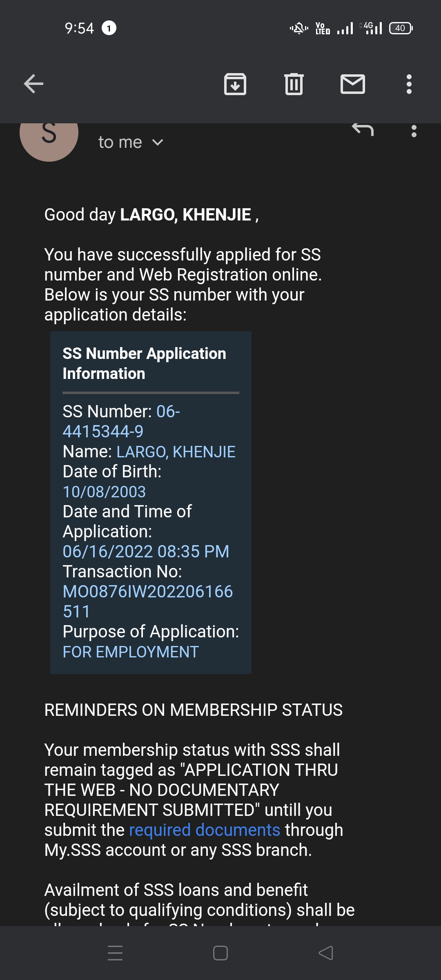This screenshot has width=441, height=980.
Task: Open message options three-dot menu
Action: (x=414, y=131)
